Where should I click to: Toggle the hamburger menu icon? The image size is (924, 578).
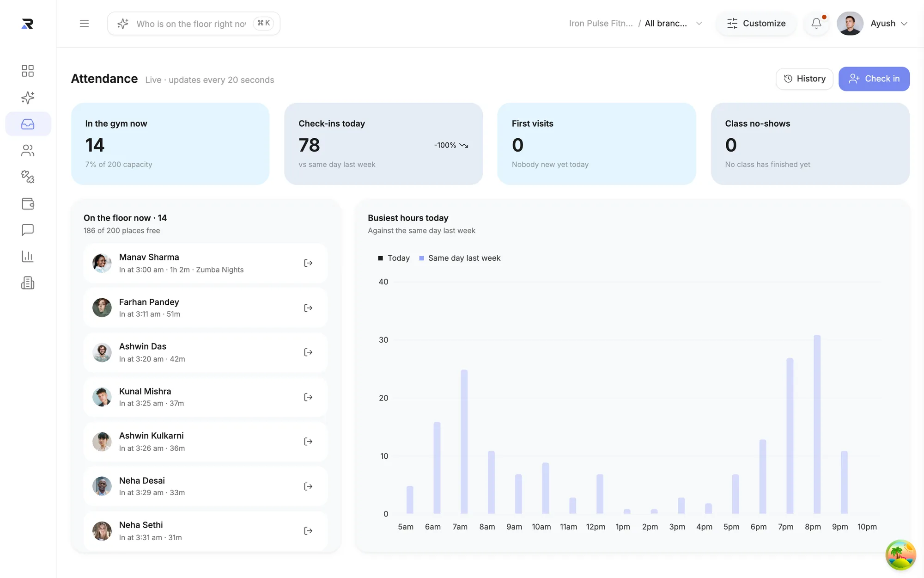pyautogui.click(x=84, y=24)
